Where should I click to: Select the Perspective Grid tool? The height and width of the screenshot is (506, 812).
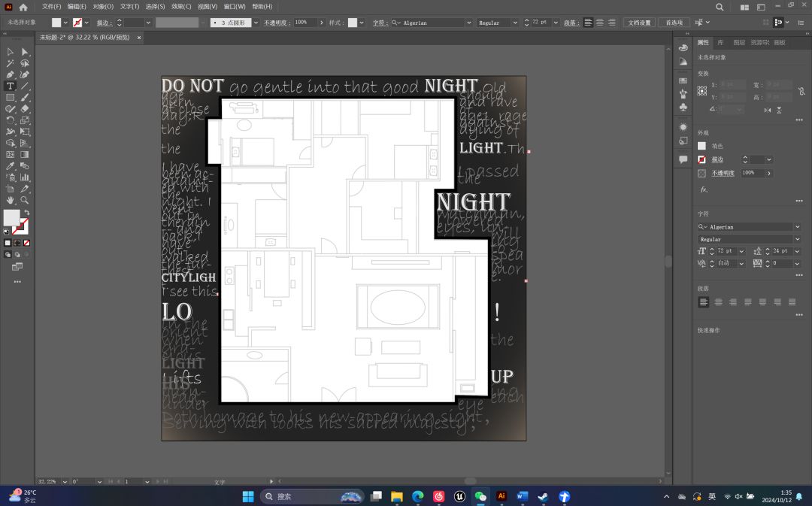(x=24, y=143)
